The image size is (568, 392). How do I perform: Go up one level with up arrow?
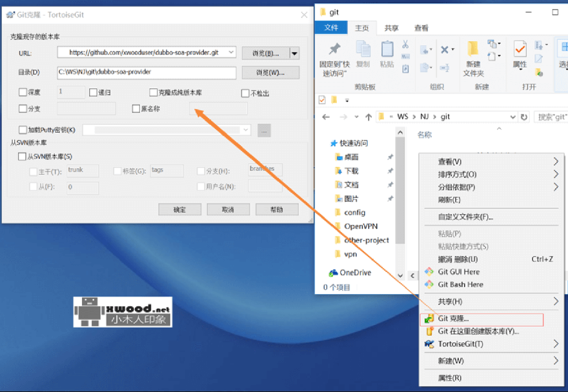click(369, 117)
